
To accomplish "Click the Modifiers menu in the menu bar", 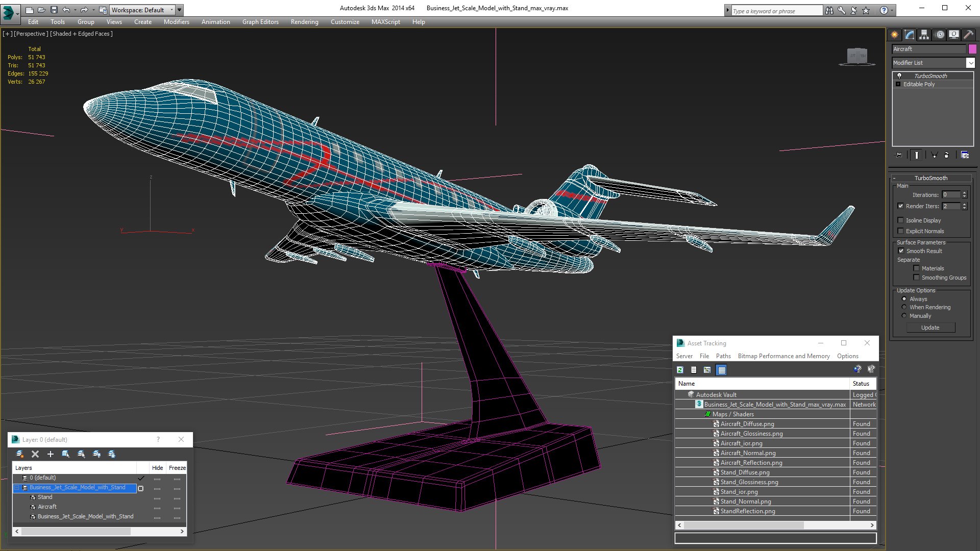I will click(176, 21).
